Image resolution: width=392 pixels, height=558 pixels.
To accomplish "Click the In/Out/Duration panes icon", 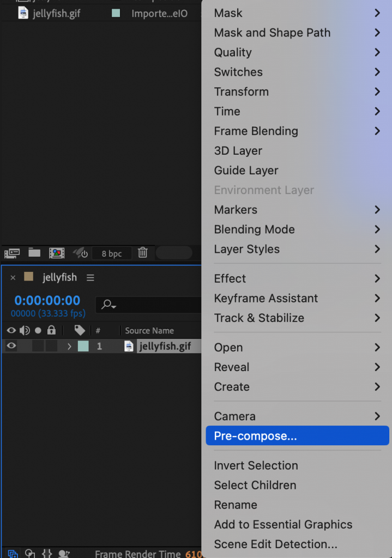I will point(47,554).
